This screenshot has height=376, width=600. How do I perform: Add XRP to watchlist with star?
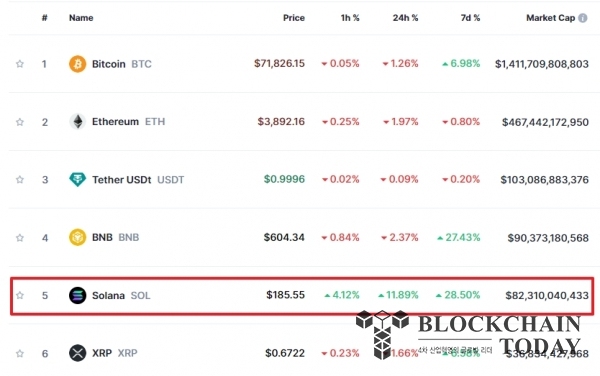point(20,353)
